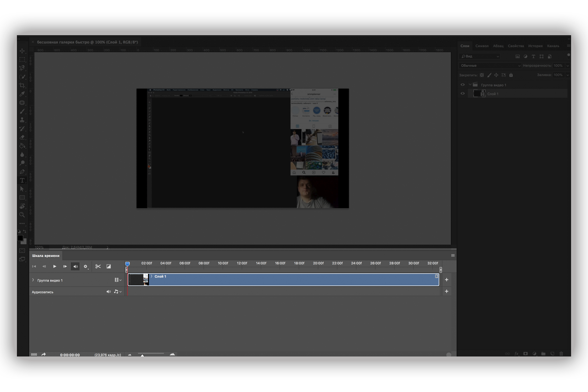This screenshot has width=588, height=392.
Task: Switch to the Свойства tab
Action: (516, 46)
